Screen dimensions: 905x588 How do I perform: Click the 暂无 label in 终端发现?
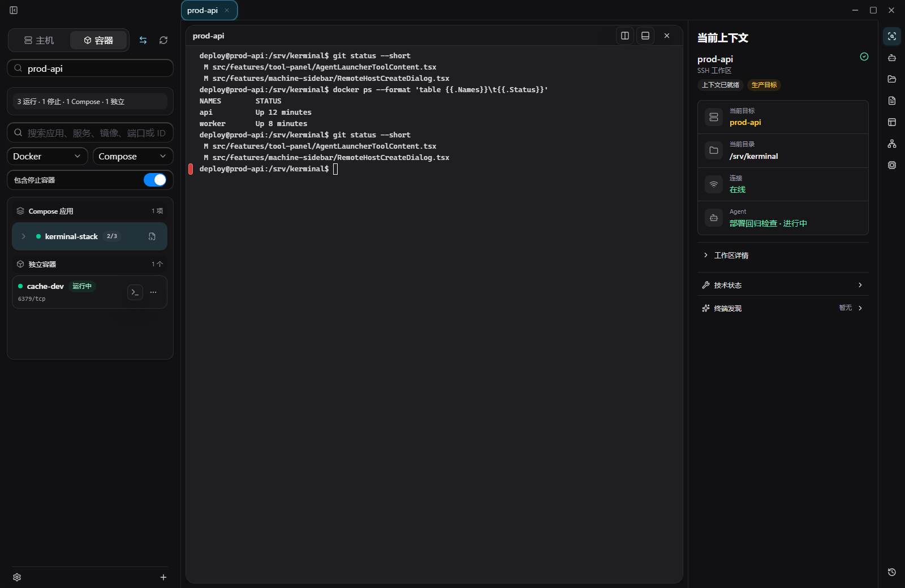click(x=846, y=308)
